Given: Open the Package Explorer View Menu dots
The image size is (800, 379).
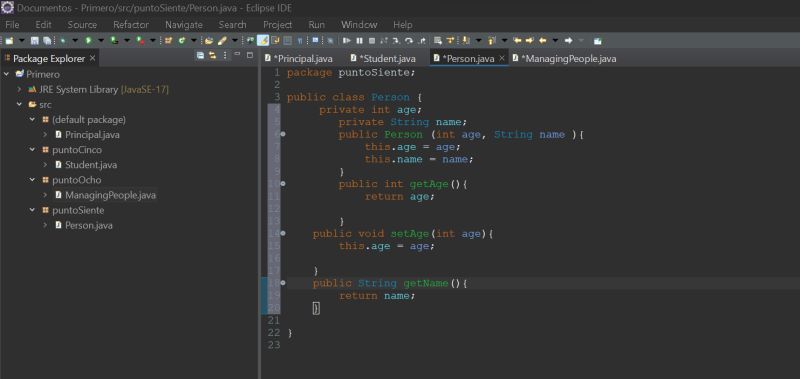Looking at the screenshot, I should pyautogui.click(x=224, y=55).
